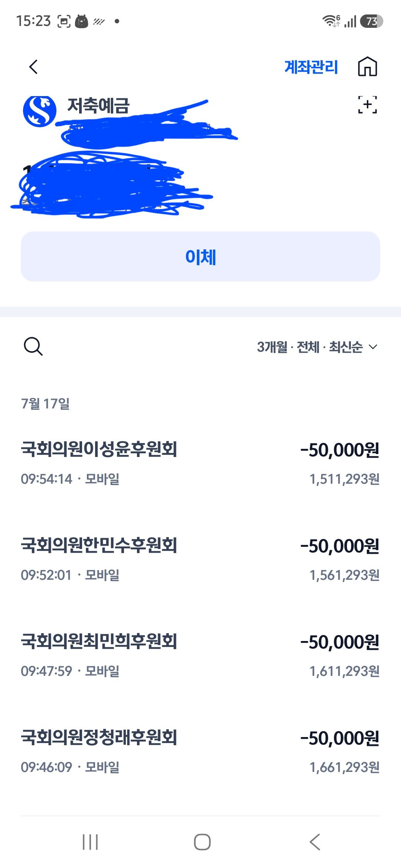Tap the Shinhan bank logo
The width and height of the screenshot is (401, 868).
40,111
